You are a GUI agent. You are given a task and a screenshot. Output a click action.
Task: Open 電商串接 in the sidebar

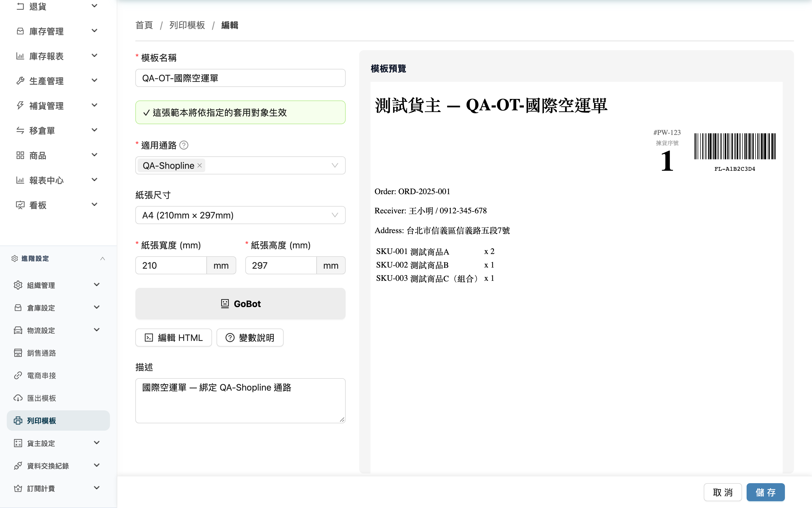[58, 375]
